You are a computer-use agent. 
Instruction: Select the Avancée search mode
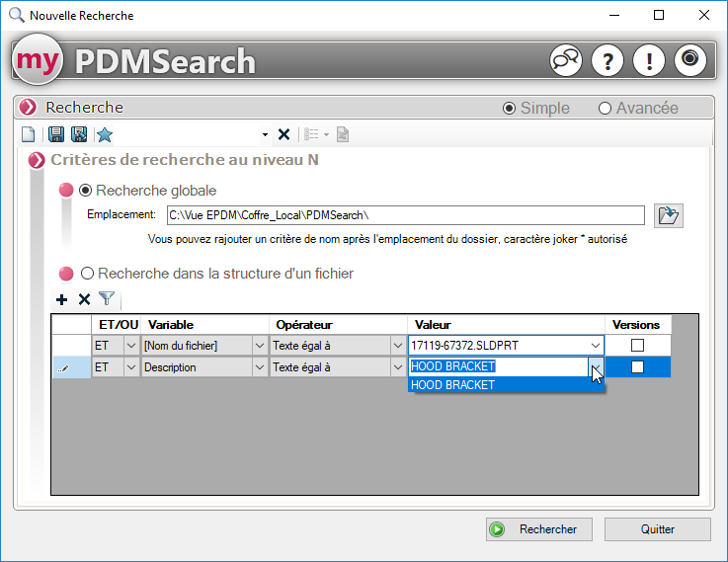click(x=606, y=109)
